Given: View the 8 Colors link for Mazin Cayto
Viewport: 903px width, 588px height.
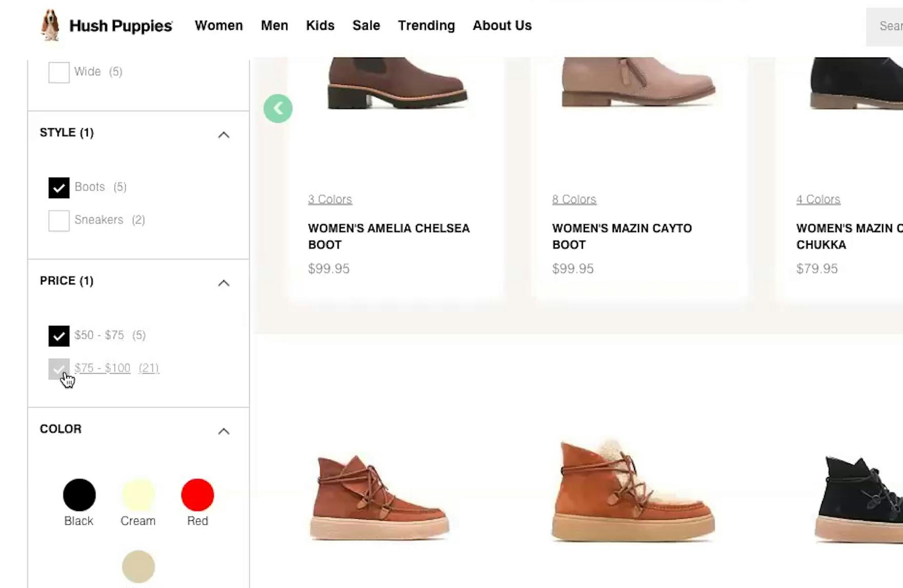Looking at the screenshot, I should point(574,199).
